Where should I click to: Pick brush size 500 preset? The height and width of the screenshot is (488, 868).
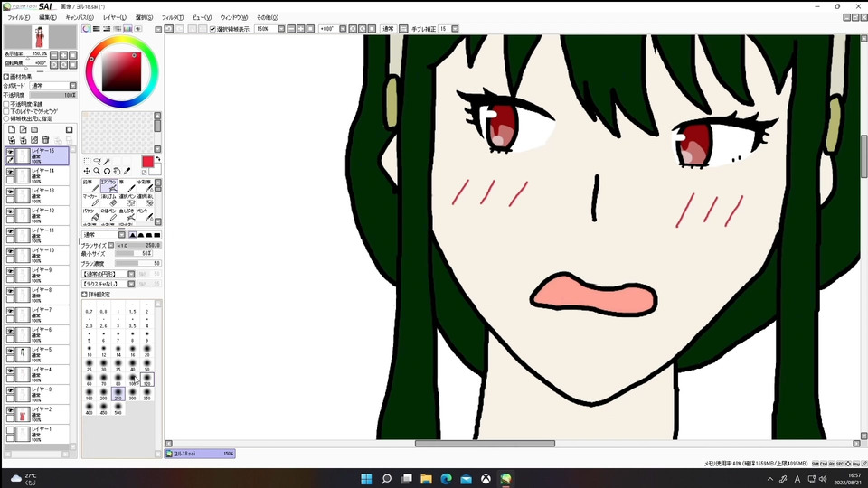118,408
